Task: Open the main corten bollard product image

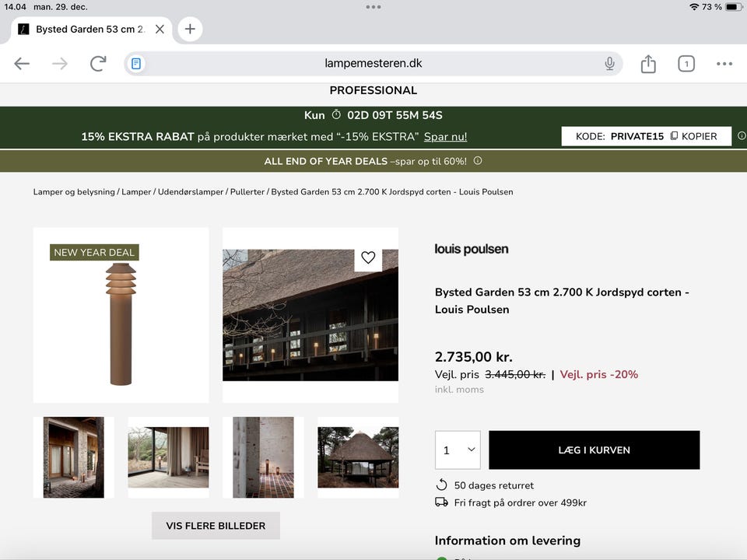Action: click(121, 315)
